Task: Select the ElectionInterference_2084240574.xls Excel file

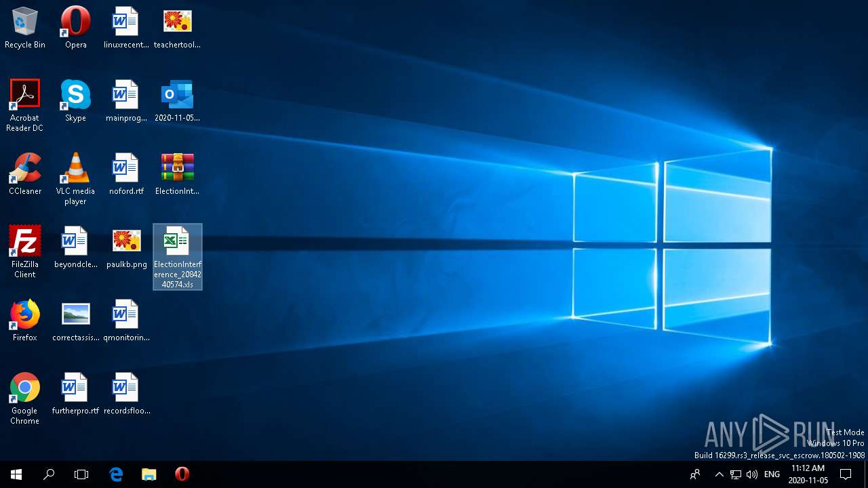Action: click(x=178, y=257)
